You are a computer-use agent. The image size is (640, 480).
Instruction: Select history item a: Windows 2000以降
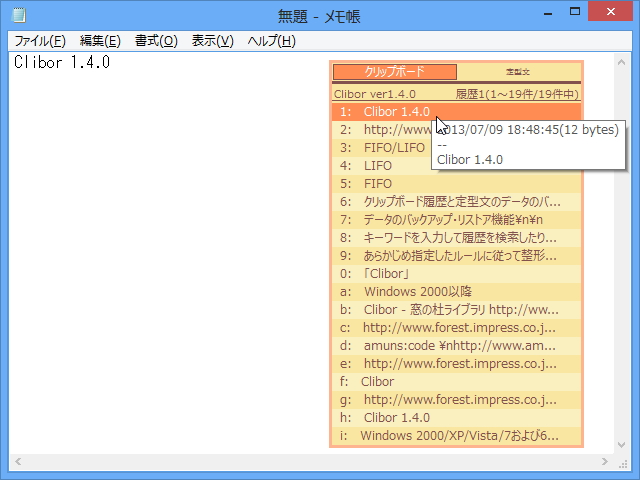point(456,291)
